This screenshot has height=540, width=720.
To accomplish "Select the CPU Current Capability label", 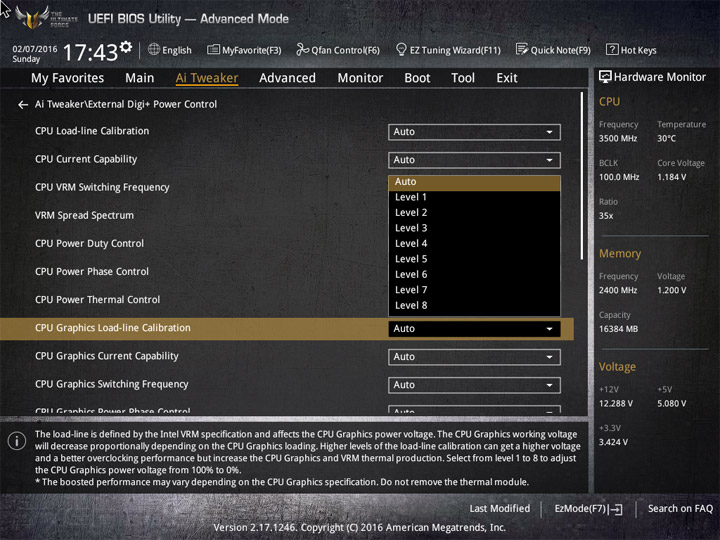I will point(86,159).
